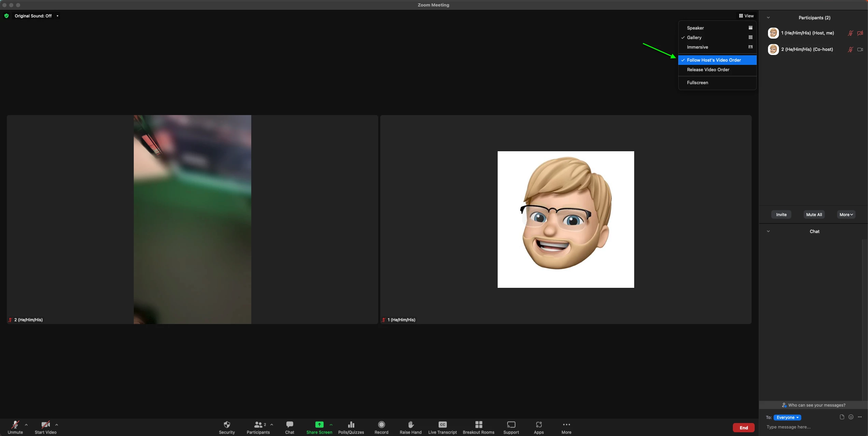Image resolution: width=868 pixels, height=436 pixels.
Task: Start recording with the Record icon
Action: 381,424
